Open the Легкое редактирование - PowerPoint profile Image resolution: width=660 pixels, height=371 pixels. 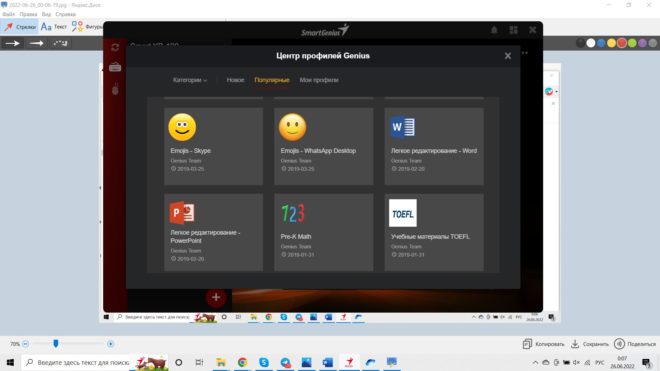[213, 232]
